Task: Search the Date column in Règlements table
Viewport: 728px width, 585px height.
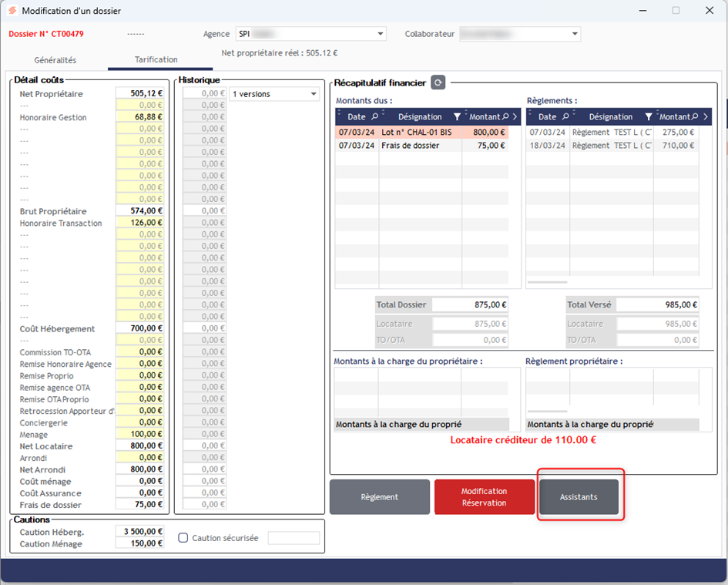Action: [565, 116]
